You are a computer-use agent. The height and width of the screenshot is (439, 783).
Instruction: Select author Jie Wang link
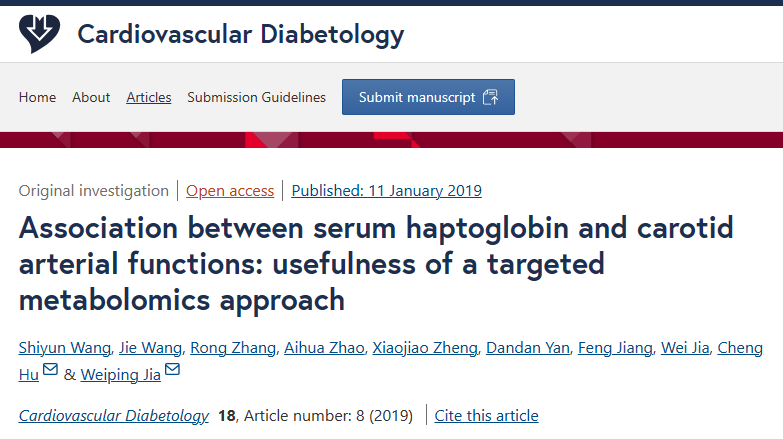(x=150, y=348)
